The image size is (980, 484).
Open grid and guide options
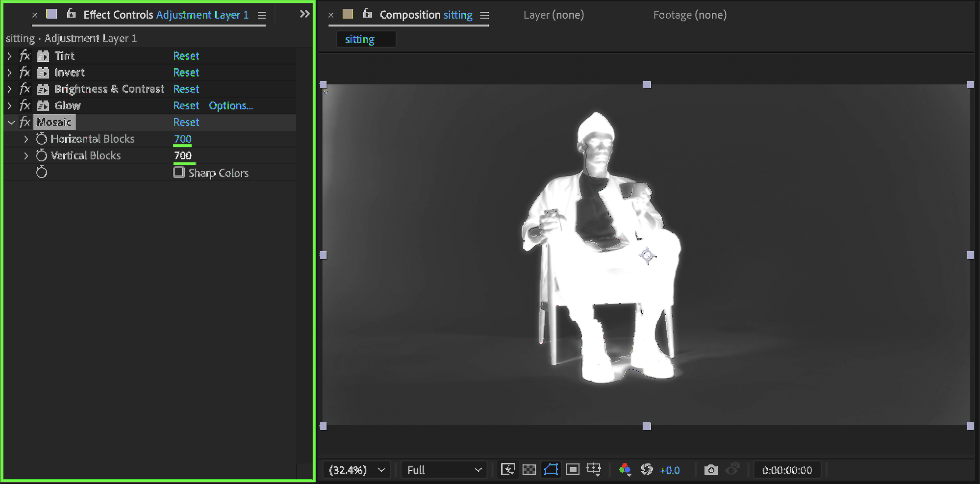594,470
